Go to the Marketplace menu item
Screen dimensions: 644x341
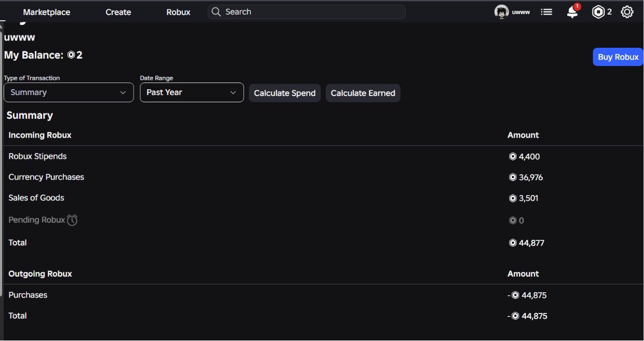(x=47, y=12)
